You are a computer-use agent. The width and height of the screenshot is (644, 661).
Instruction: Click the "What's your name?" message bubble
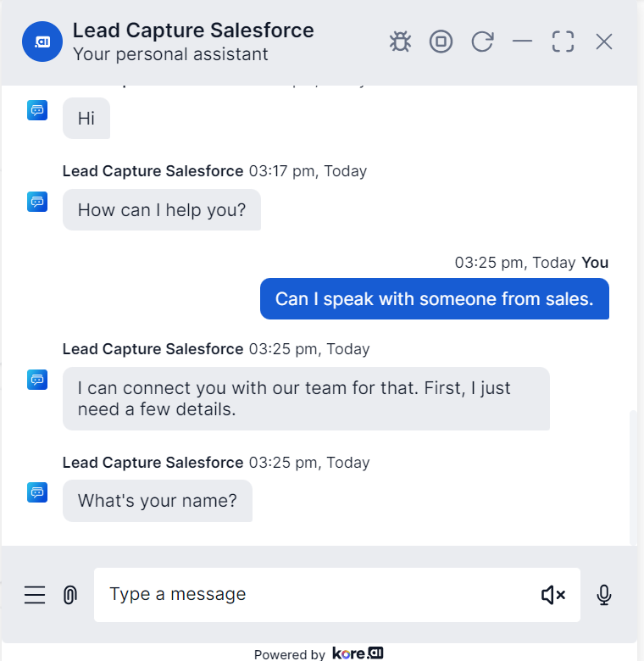158,501
